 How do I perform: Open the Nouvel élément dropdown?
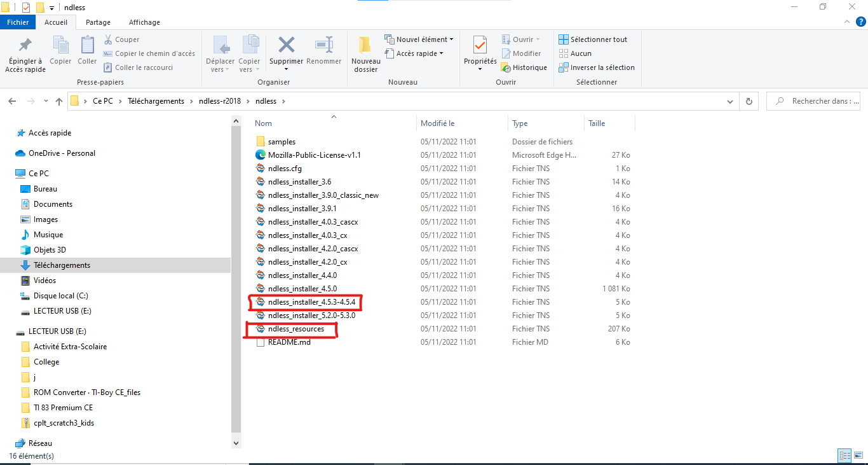click(x=419, y=39)
